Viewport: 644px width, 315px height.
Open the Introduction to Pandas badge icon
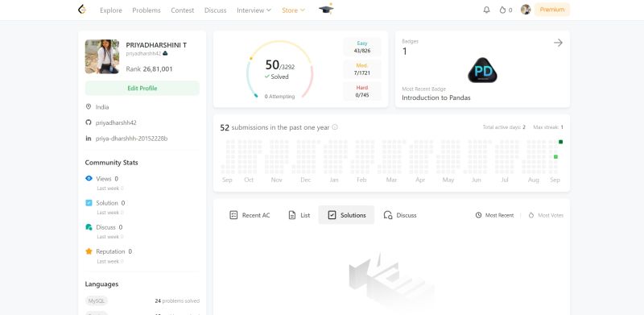pyautogui.click(x=482, y=70)
